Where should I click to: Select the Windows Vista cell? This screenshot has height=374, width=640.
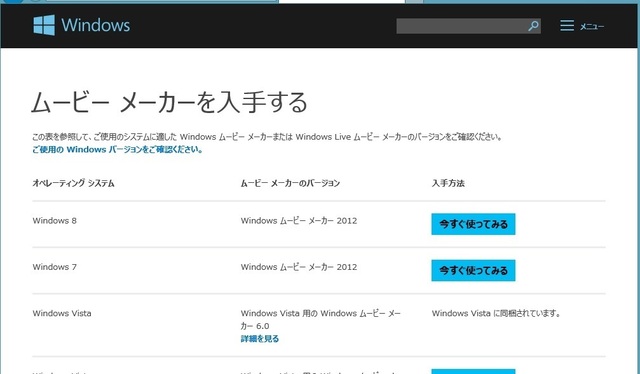[62, 314]
